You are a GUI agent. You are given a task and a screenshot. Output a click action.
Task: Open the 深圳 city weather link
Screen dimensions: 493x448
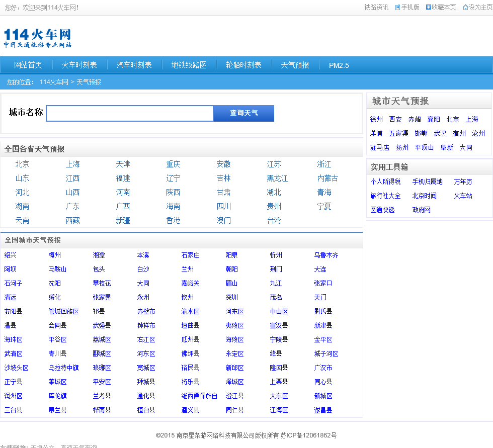tap(231, 298)
